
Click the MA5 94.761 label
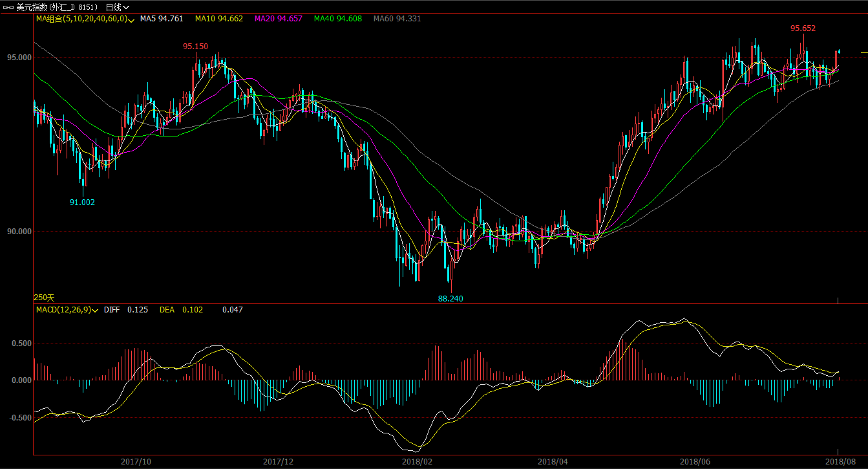point(162,19)
